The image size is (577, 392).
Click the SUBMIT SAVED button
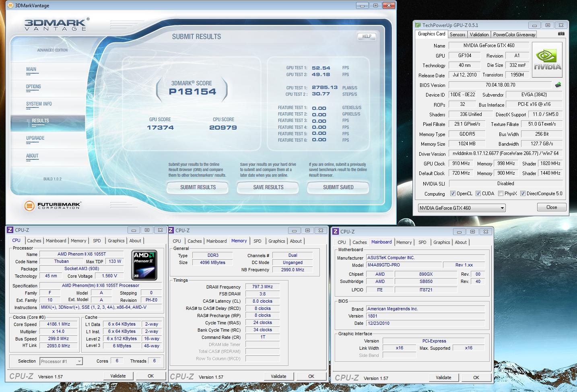pos(338,187)
